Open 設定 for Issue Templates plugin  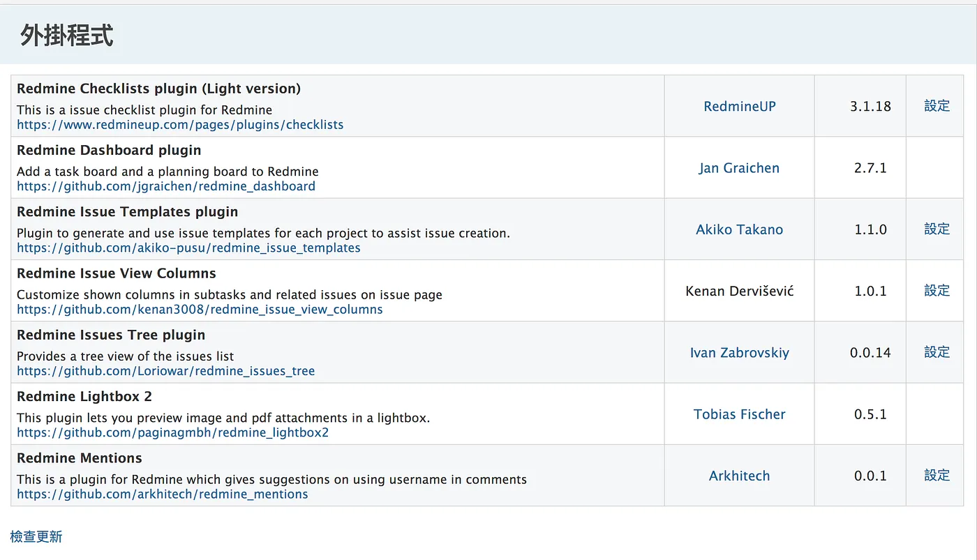point(937,229)
